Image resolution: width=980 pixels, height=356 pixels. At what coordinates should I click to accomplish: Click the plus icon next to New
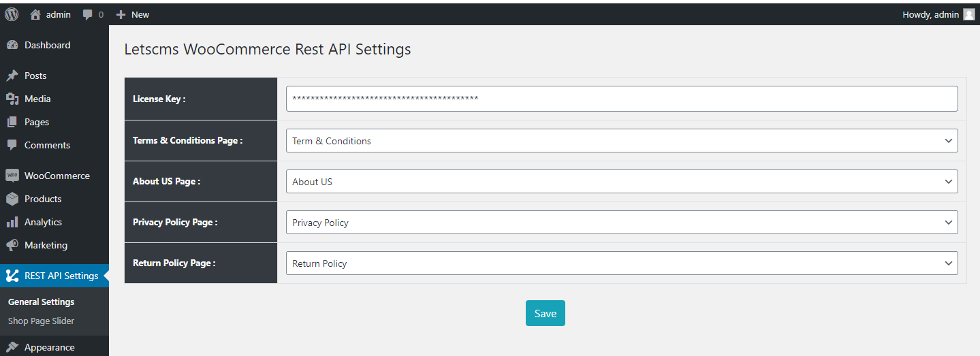(x=121, y=14)
